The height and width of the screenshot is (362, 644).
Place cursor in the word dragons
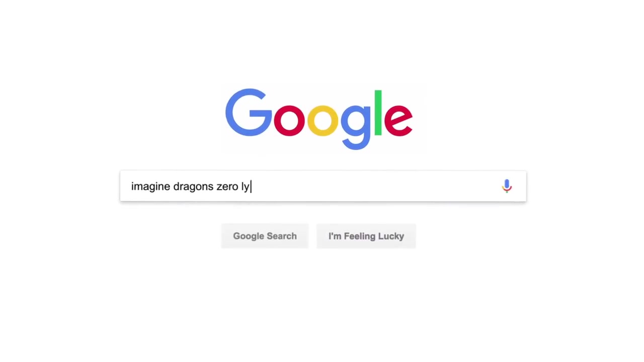193,187
